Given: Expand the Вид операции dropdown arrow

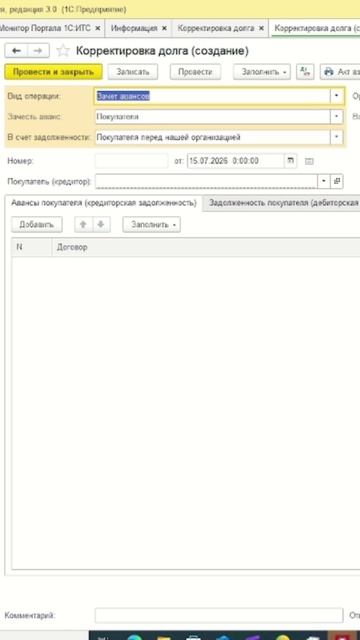Looking at the screenshot, I should (x=337, y=96).
